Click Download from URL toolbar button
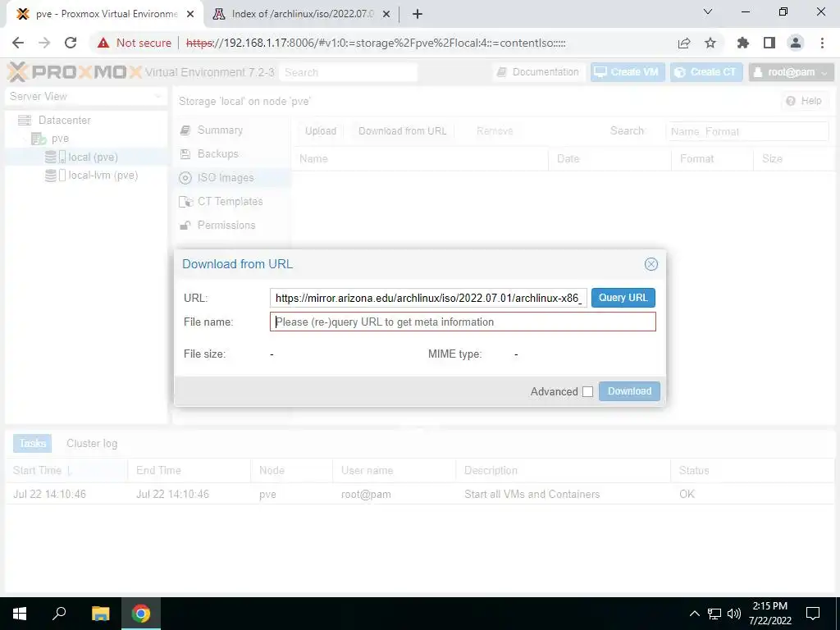The width and height of the screenshot is (840, 630). pos(402,130)
